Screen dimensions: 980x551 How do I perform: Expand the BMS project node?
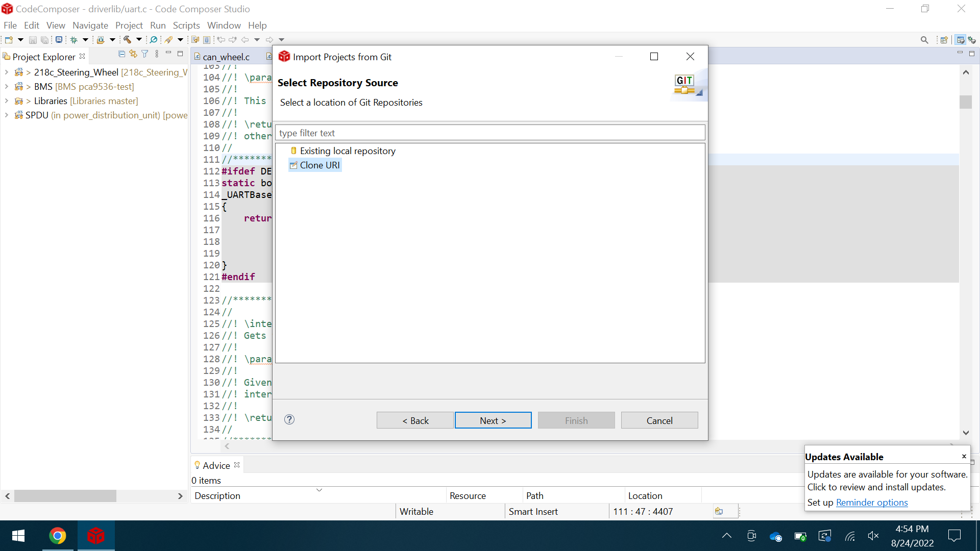point(6,87)
